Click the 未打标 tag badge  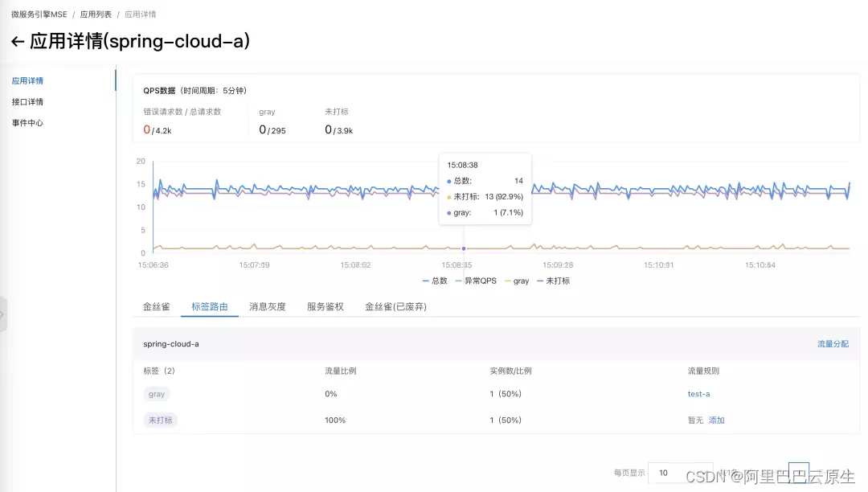[161, 420]
